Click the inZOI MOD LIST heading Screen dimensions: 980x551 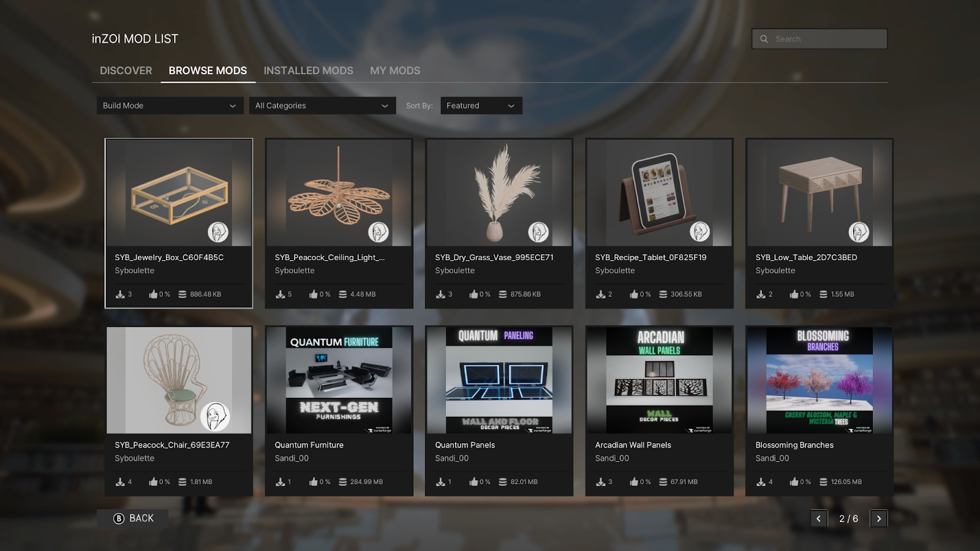tap(135, 39)
